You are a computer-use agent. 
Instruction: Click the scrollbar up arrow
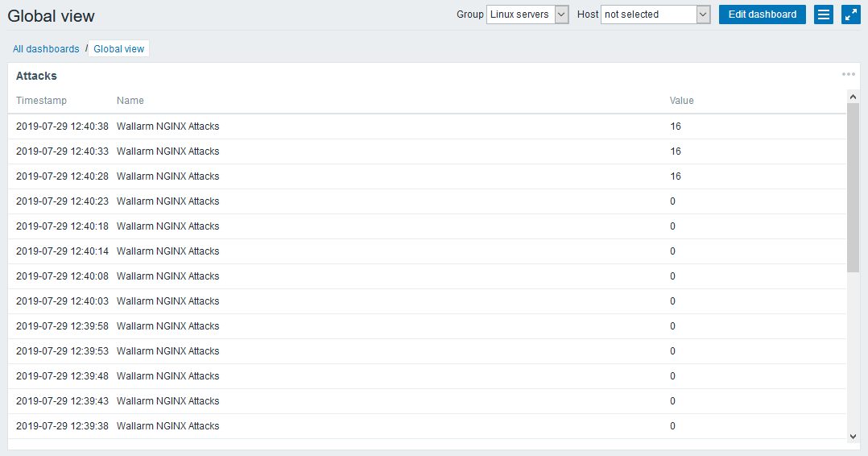[x=853, y=96]
